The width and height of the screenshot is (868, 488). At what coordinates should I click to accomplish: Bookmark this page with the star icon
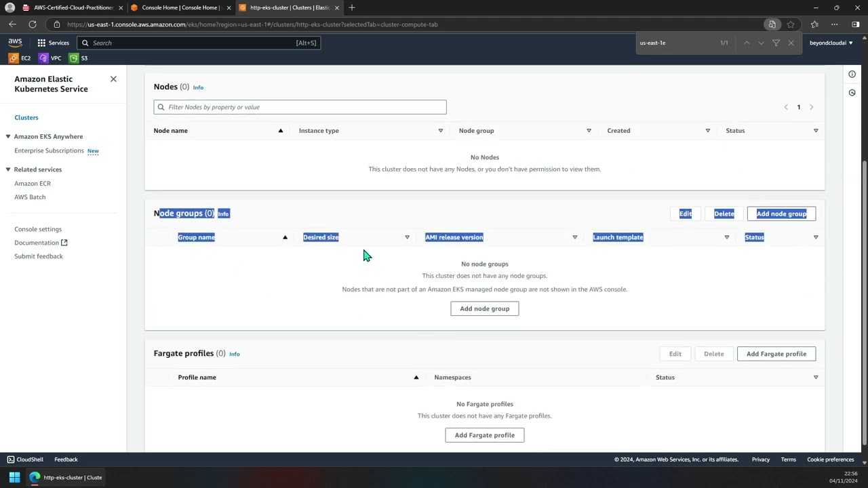(x=791, y=24)
